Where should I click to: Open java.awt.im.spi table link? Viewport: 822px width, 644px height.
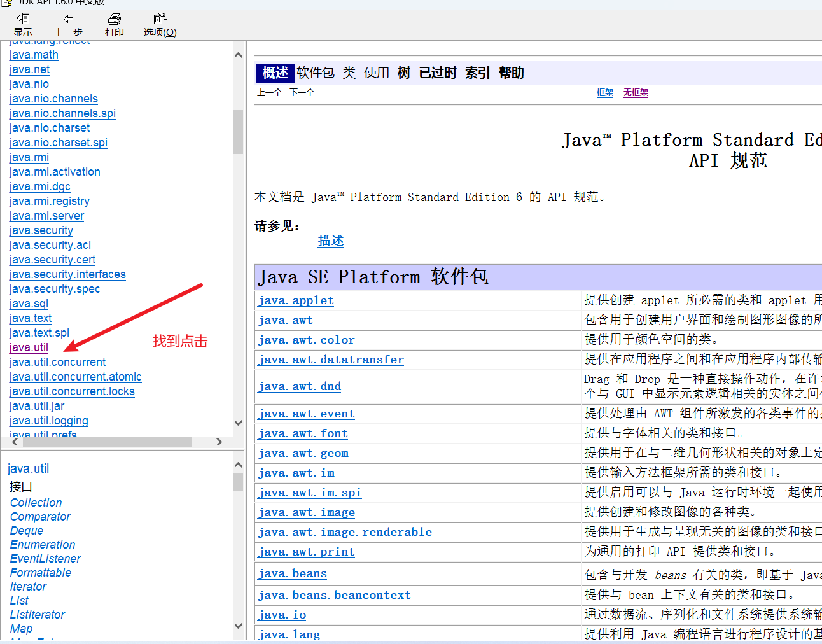pyautogui.click(x=310, y=493)
